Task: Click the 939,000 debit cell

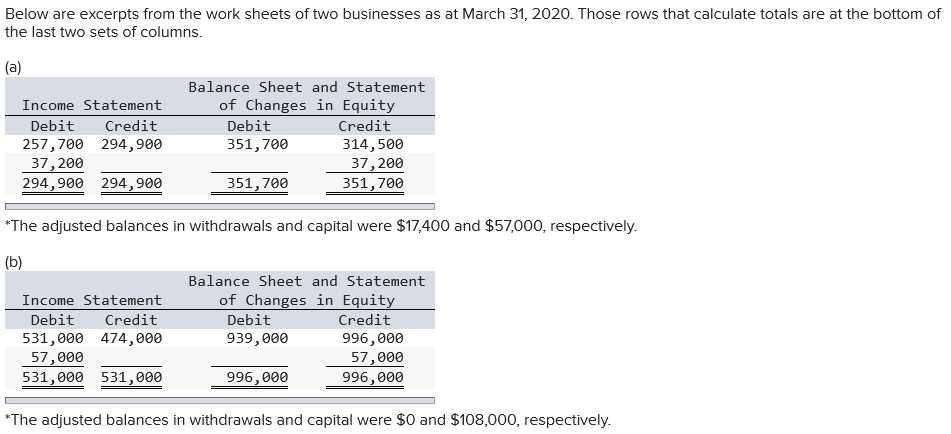Action: [257, 338]
